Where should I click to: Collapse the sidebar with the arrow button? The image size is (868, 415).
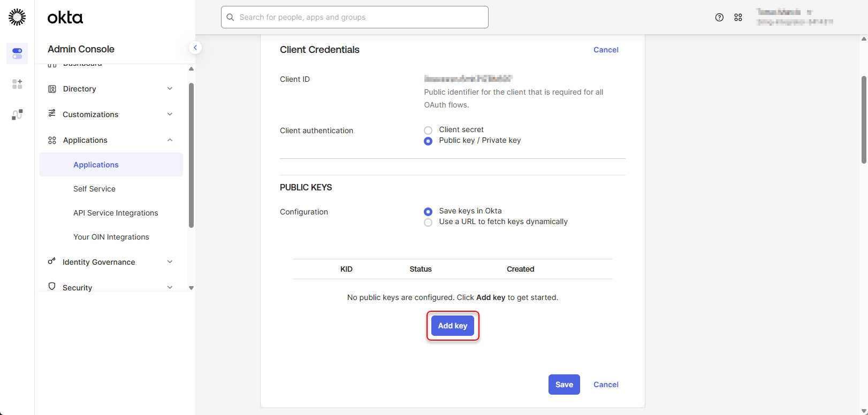point(195,48)
